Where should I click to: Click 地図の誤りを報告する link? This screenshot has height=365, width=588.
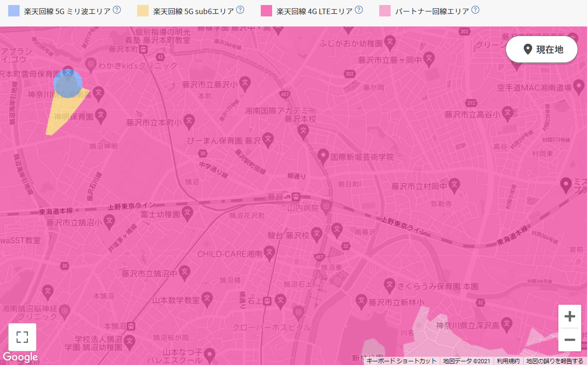pos(555,361)
